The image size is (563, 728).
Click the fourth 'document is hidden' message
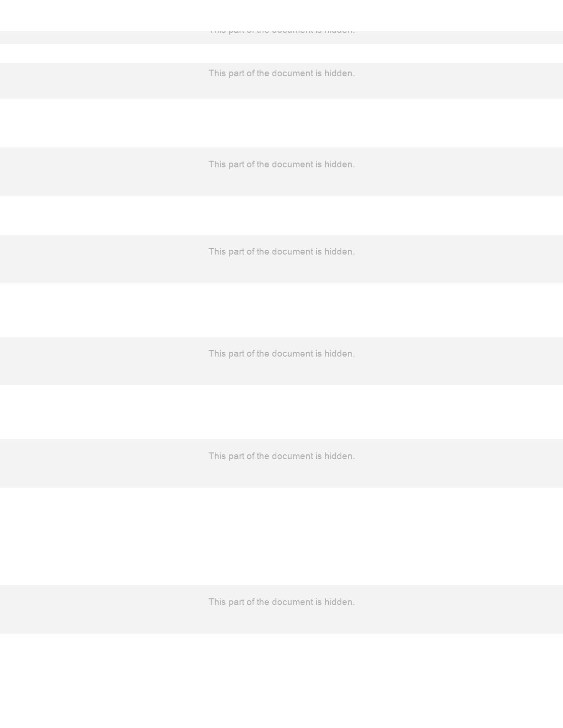coord(281,252)
